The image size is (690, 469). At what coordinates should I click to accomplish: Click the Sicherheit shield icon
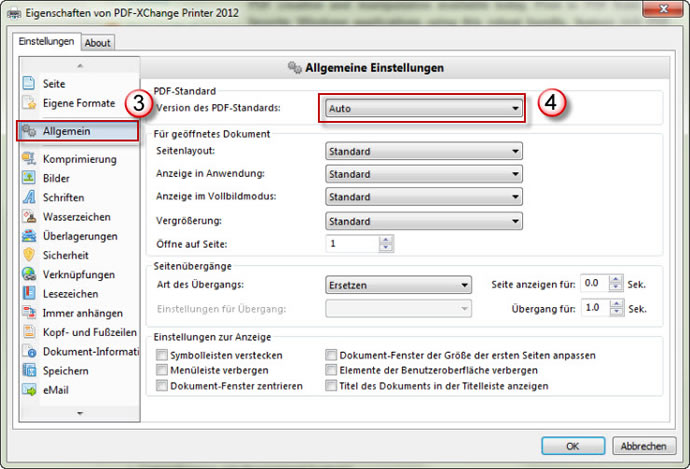[x=29, y=255]
